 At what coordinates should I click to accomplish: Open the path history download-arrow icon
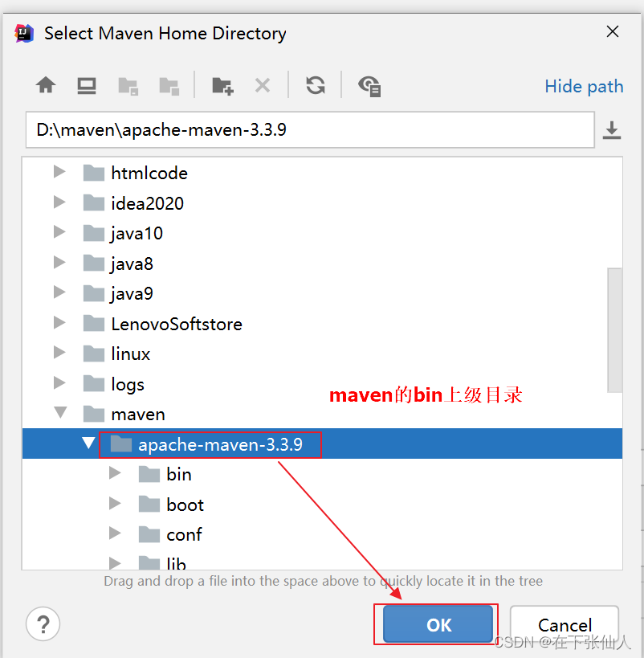[x=612, y=130]
